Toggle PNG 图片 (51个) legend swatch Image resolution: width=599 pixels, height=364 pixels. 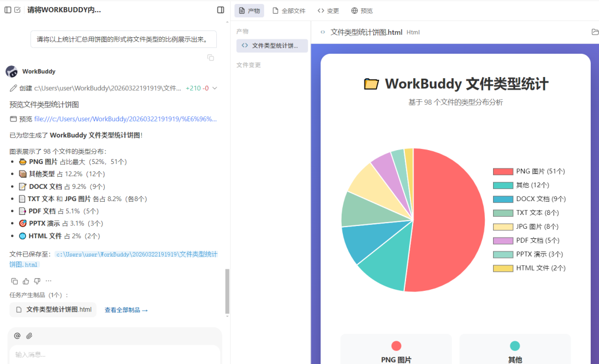click(502, 171)
